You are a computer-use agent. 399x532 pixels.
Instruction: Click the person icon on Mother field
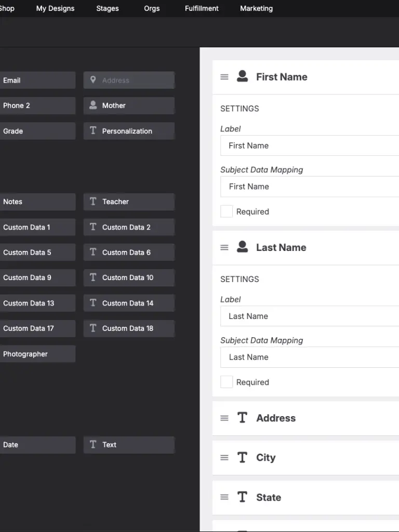93,105
